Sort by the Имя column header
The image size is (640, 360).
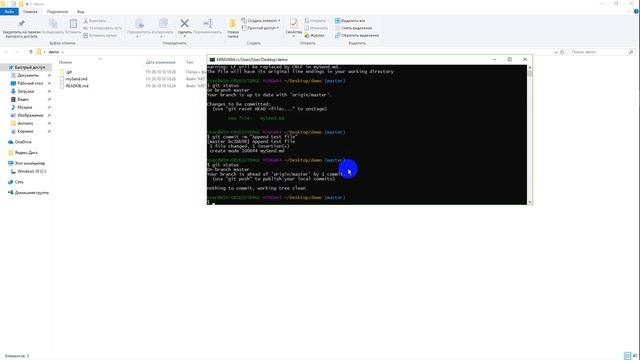pyautogui.click(x=65, y=62)
